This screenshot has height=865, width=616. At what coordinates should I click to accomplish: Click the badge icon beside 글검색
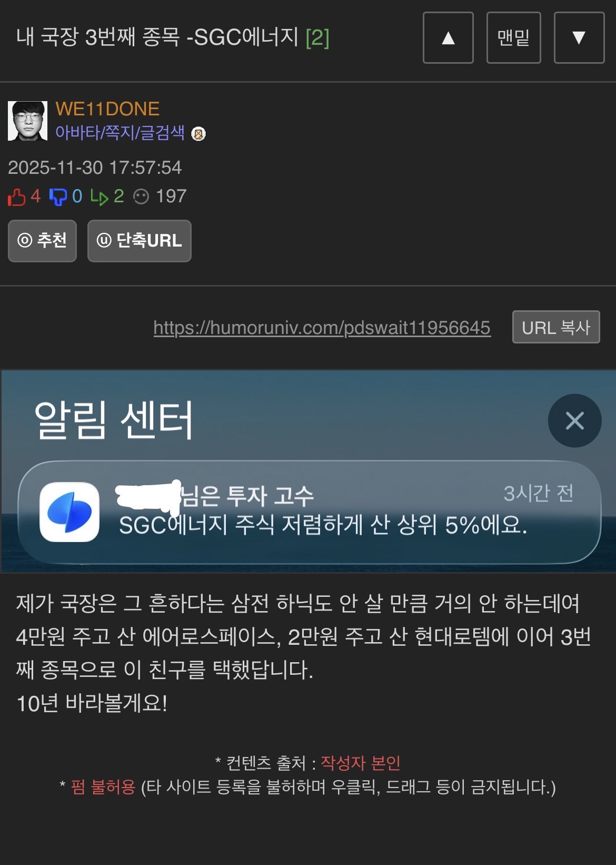pos(198,134)
